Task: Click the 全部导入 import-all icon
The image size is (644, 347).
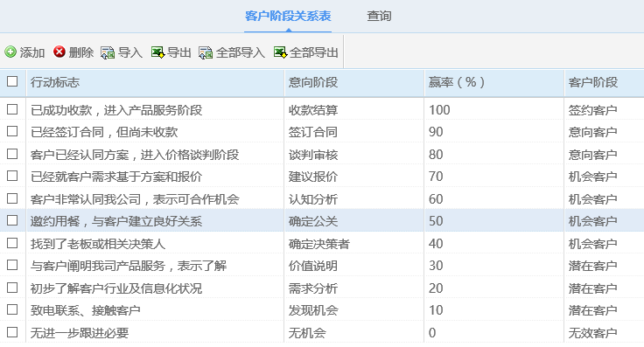Action: coord(206,52)
